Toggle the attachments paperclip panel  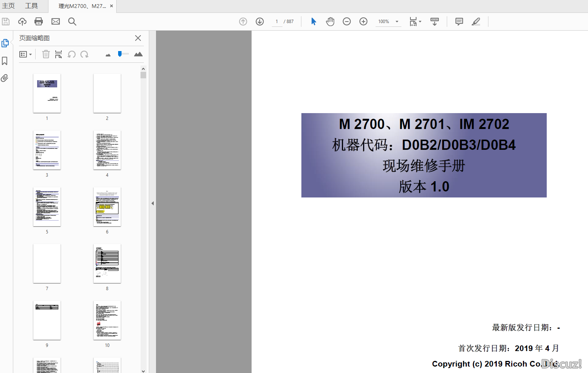5,78
